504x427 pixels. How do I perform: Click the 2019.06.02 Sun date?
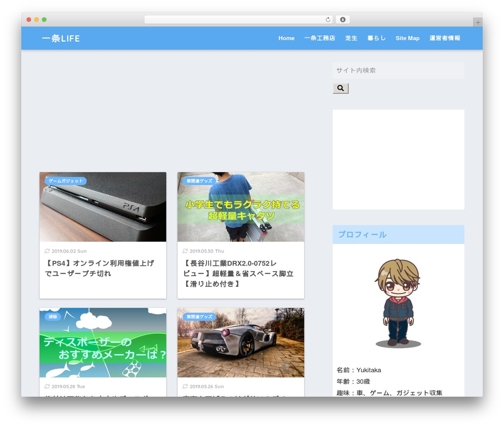[69, 251]
